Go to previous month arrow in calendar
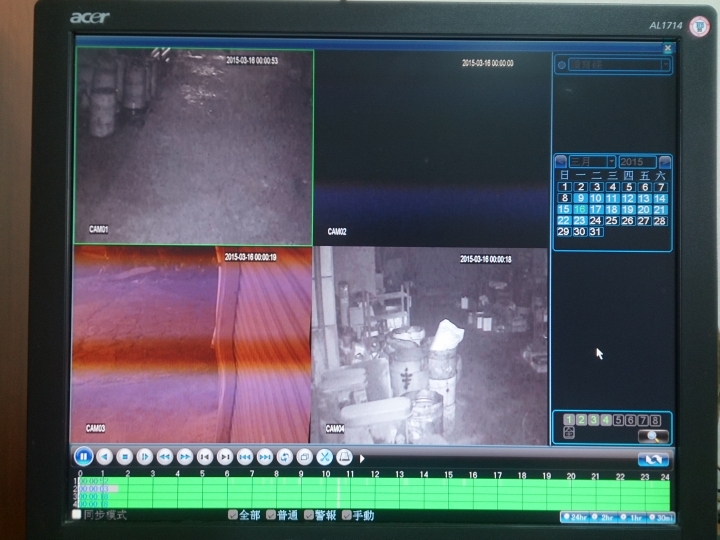This screenshot has height=540, width=720. point(561,162)
